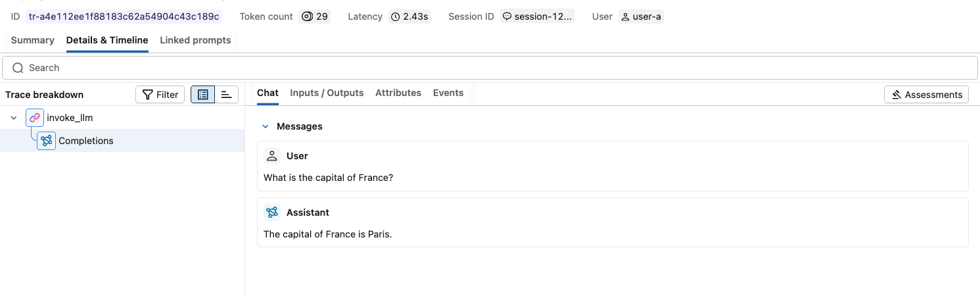980x296 pixels.
Task: Click the Assistant message avatar icon
Action: pyautogui.click(x=272, y=212)
